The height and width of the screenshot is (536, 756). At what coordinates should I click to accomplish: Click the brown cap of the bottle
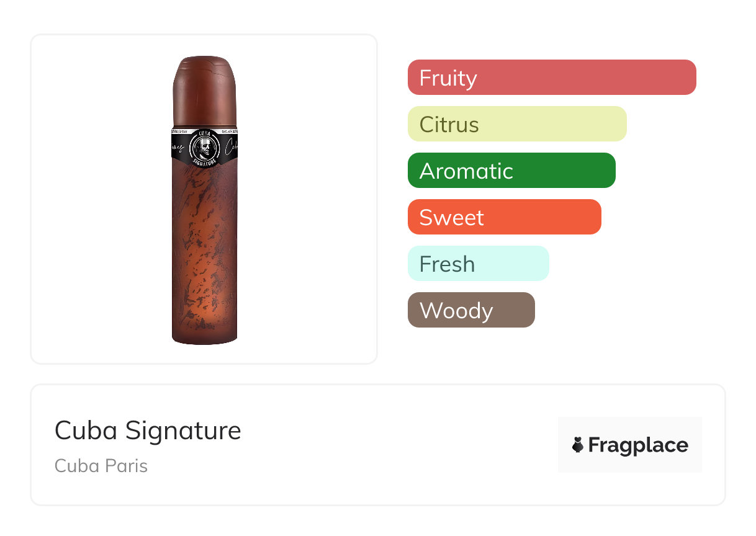204,90
